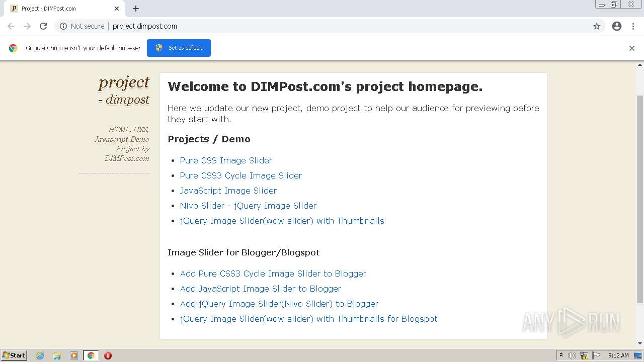Open Chrome's three-dot menu
Screen dimensions: 644x362
(633, 26)
